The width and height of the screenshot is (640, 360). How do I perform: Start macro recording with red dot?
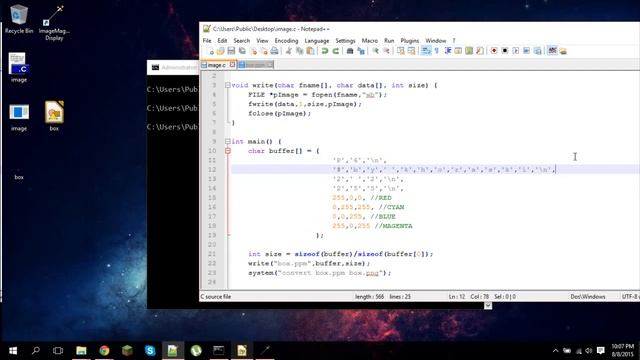(494, 51)
